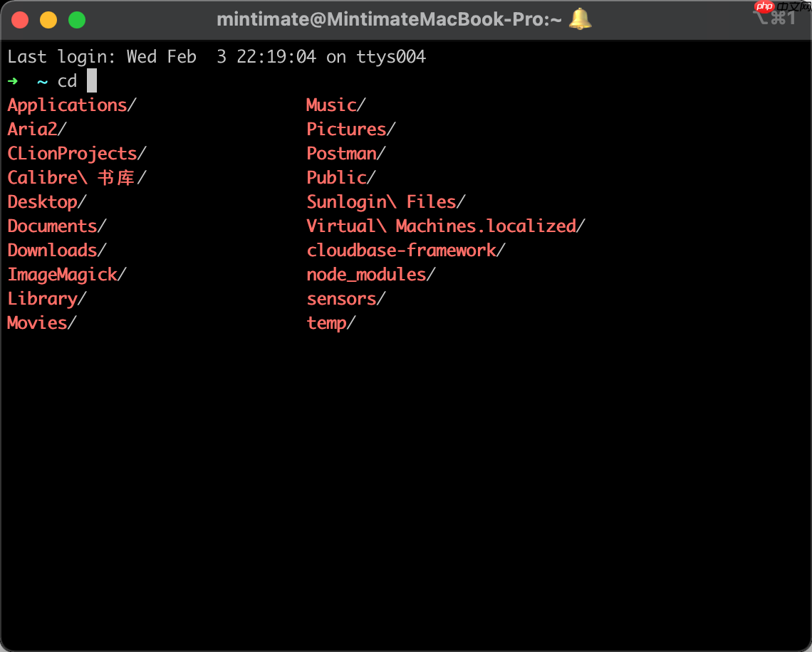
Task: Select the cloudbase-framework/ directory entry
Action: click(400, 250)
